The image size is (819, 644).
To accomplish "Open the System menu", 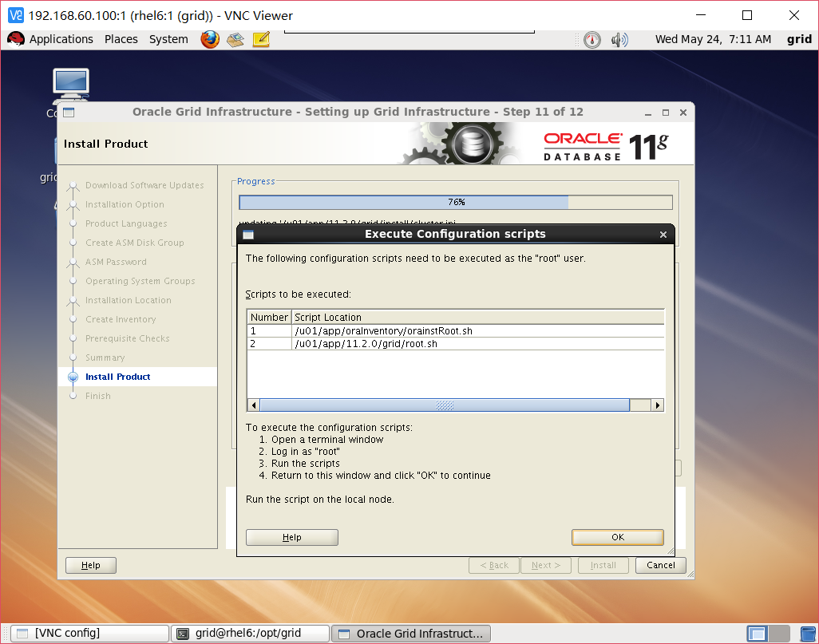I will click(x=168, y=38).
